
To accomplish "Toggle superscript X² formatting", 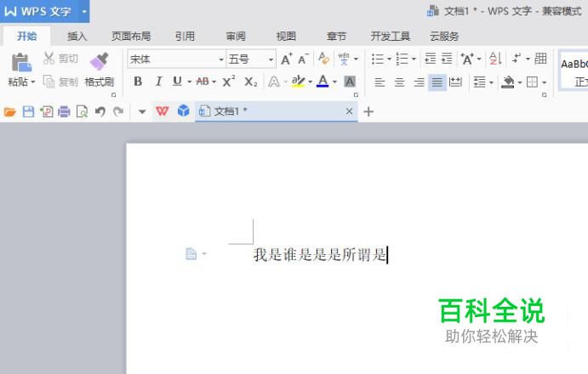I will click(x=228, y=82).
